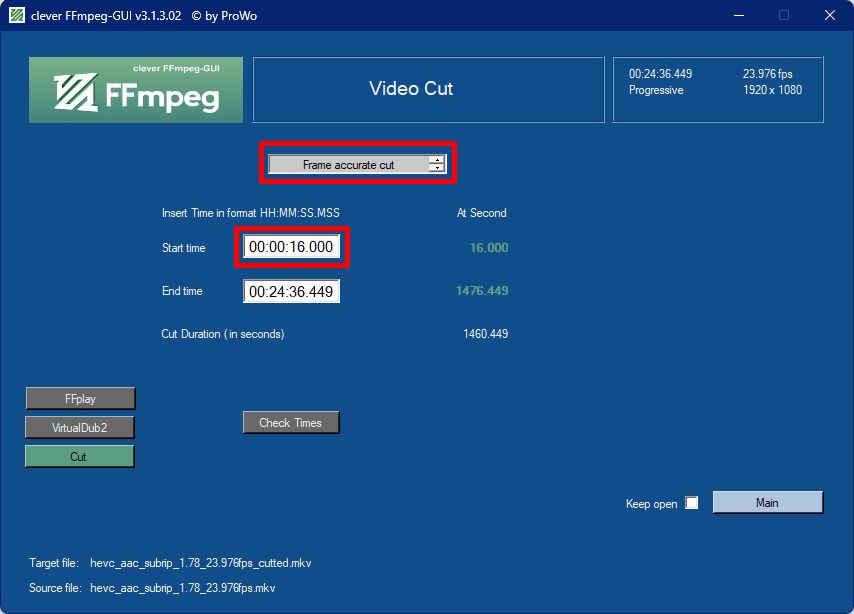Click the 1476.449 end second value
The image size is (854, 614).
point(482,290)
